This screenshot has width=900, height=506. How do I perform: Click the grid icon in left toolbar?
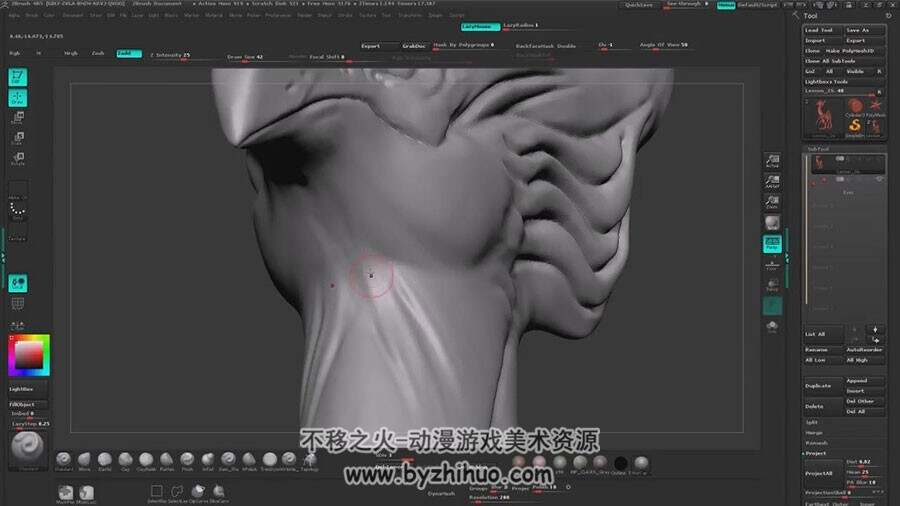[x=18, y=303]
